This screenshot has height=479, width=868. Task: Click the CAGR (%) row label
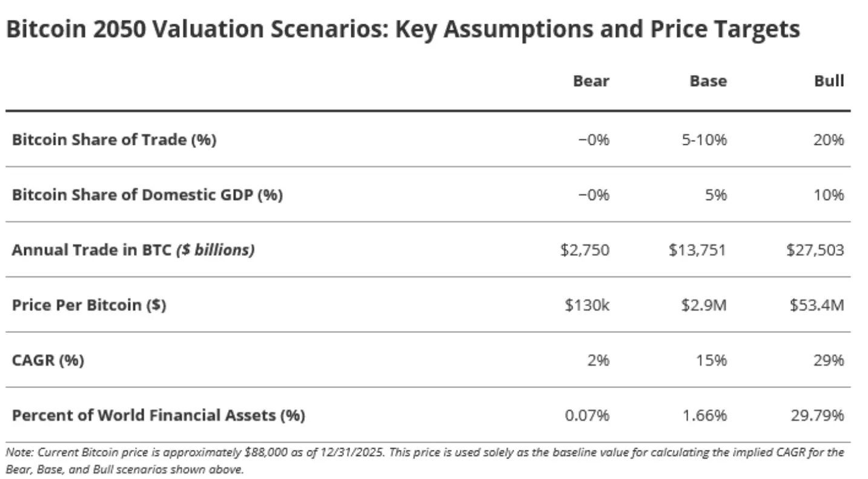point(48,360)
